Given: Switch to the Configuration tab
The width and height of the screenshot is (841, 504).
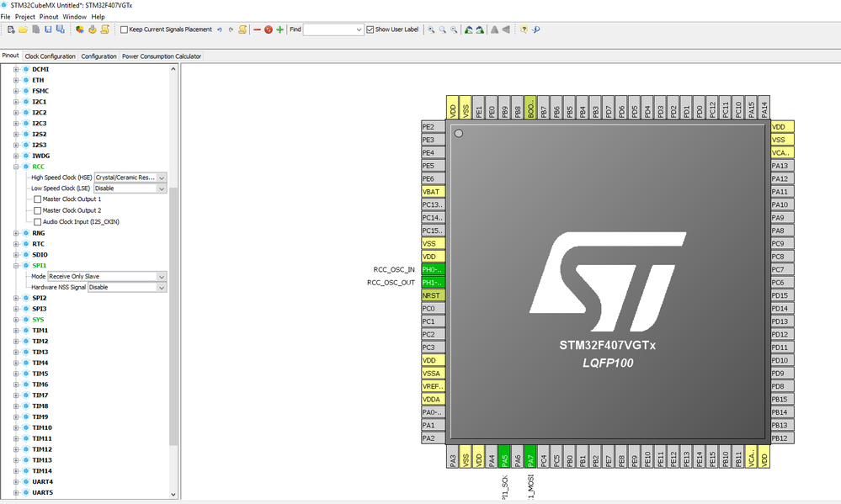Looking at the screenshot, I should (x=98, y=56).
